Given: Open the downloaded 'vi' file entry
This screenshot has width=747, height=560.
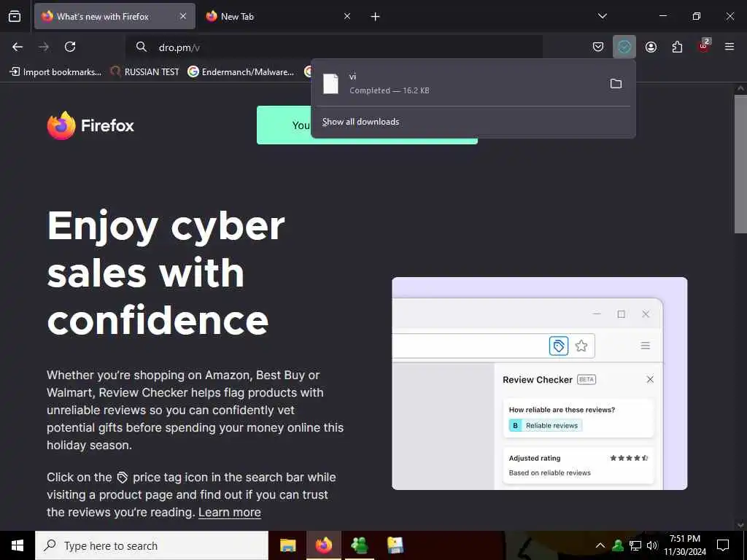Looking at the screenshot, I should point(457,83).
